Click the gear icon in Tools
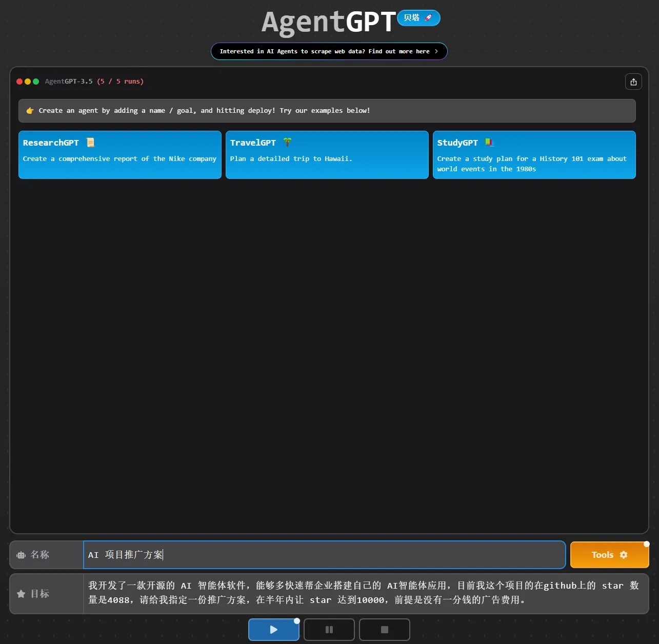The image size is (659, 644). pyautogui.click(x=624, y=555)
